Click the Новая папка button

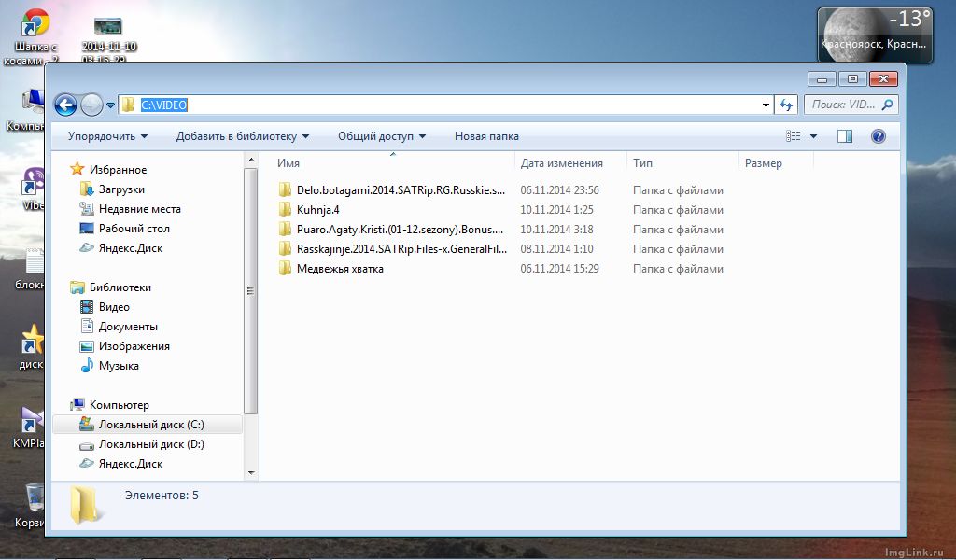(x=486, y=136)
